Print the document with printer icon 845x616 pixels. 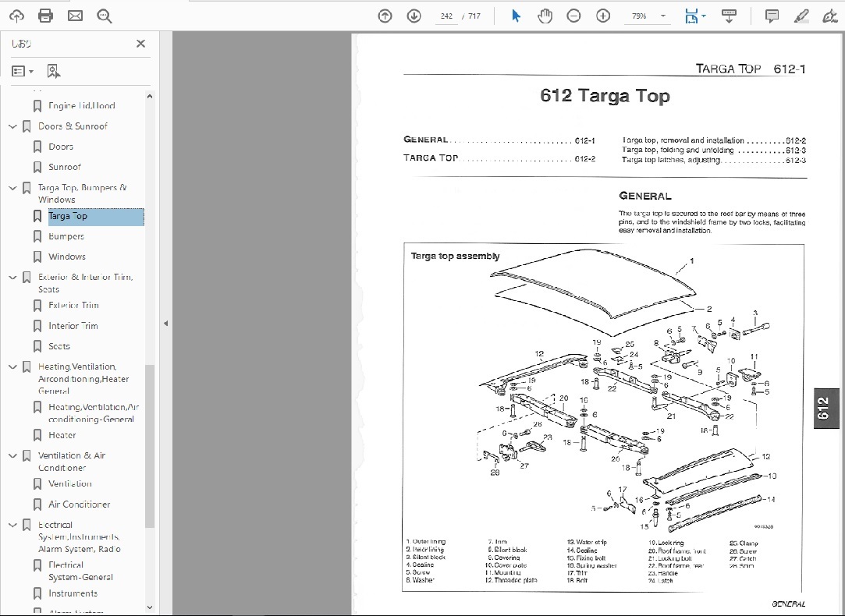pyautogui.click(x=46, y=16)
